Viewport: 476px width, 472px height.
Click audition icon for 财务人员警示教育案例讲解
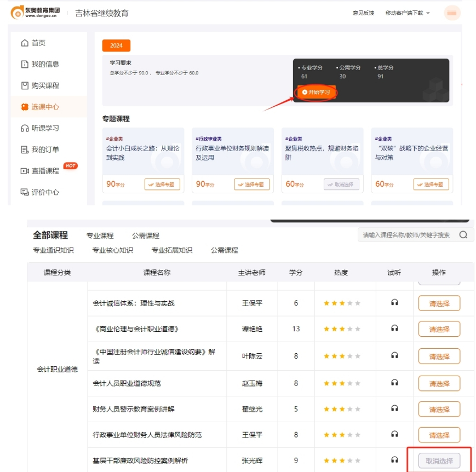pos(394,409)
